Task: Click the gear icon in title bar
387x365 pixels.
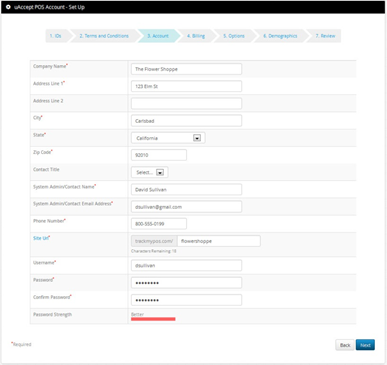Action: tap(8, 7)
